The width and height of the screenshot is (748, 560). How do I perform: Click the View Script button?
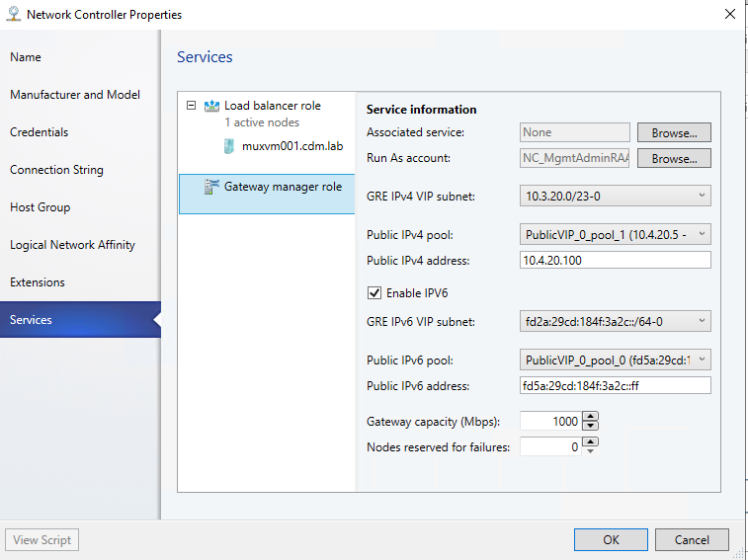[42, 539]
